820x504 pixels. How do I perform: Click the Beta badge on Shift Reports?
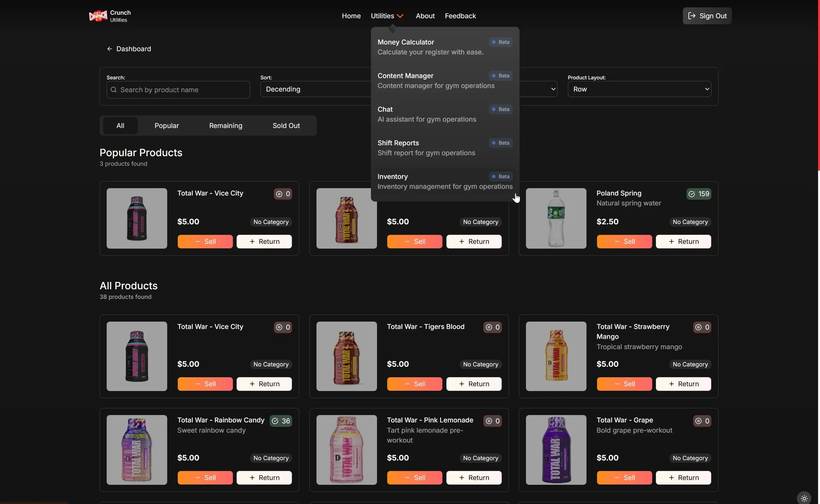tap(500, 143)
